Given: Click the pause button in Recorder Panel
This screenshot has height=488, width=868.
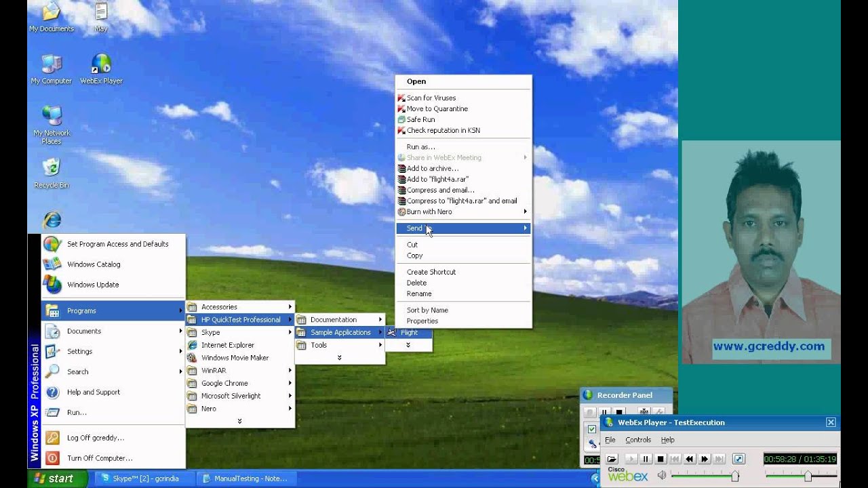Looking at the screenshot, I should [x=604, y=411].
